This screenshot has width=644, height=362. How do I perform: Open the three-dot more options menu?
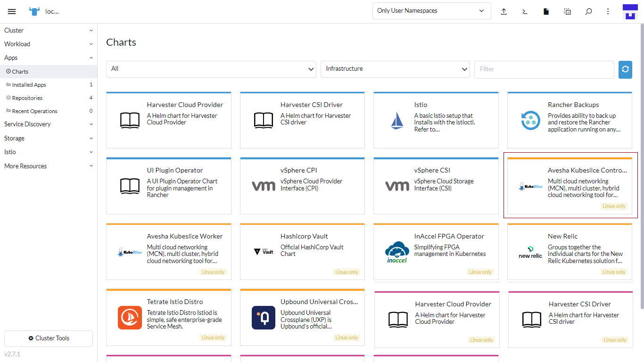(x=608, y=11)
